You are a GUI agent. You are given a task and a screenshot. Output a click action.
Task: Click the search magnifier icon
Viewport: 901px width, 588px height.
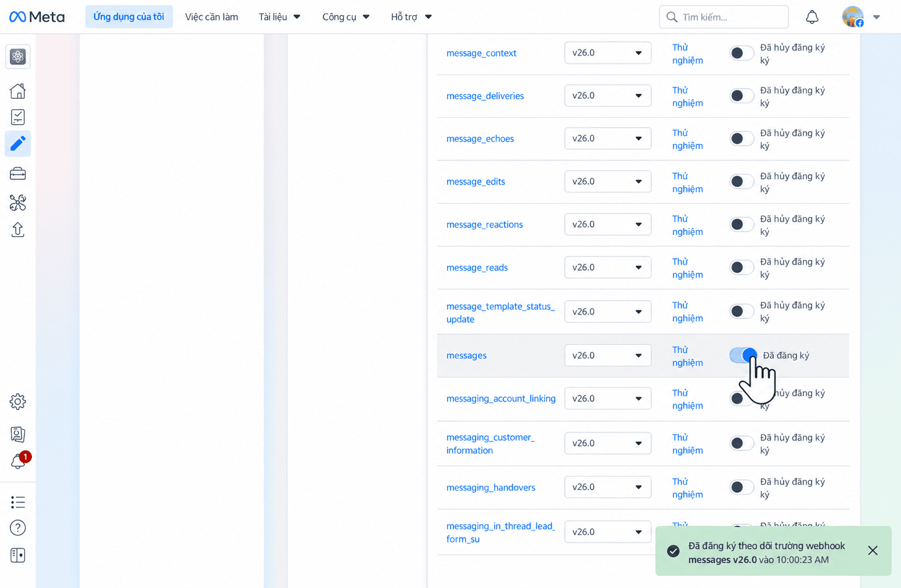(x=672, y=17)
